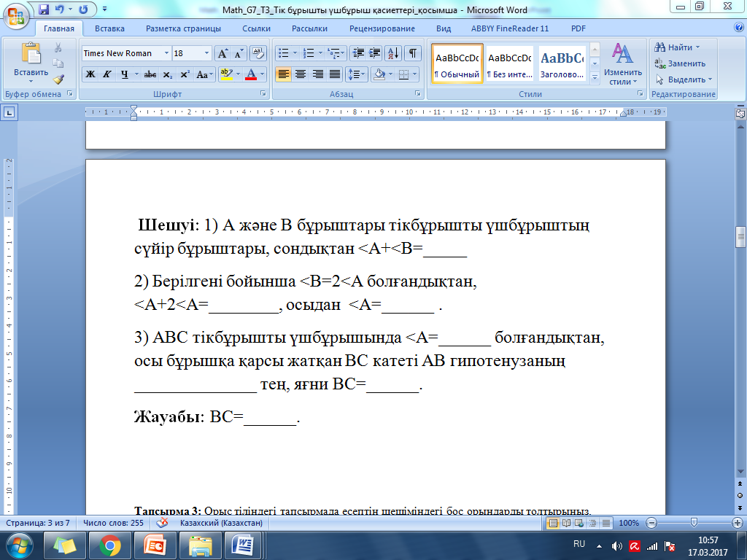Apply shading fill color

[x=379, y=74]
